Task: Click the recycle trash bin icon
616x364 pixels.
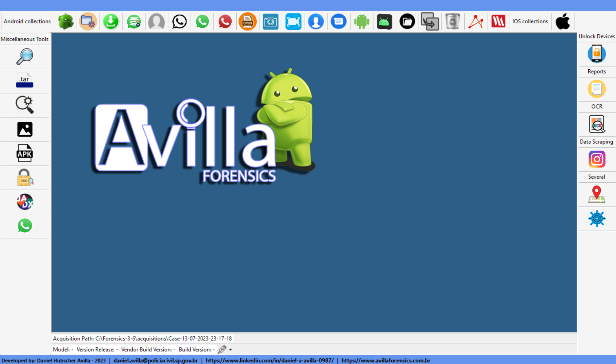Action: [453, 22]
